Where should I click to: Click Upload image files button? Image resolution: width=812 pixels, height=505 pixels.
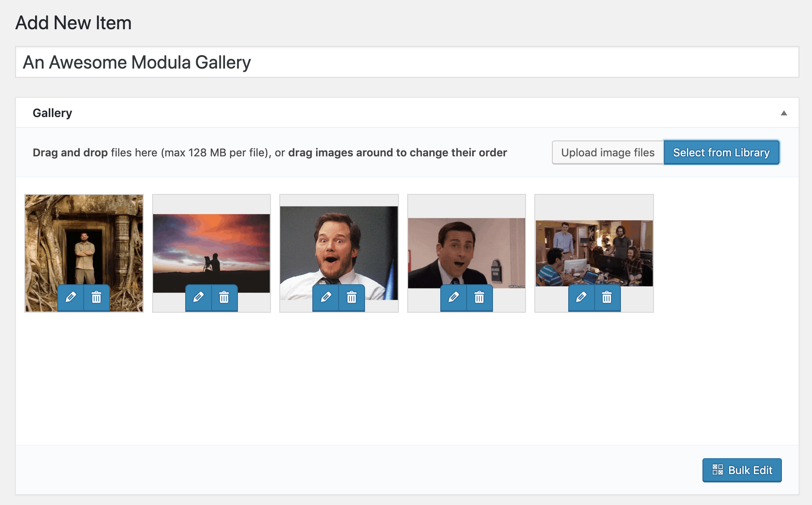608,152
